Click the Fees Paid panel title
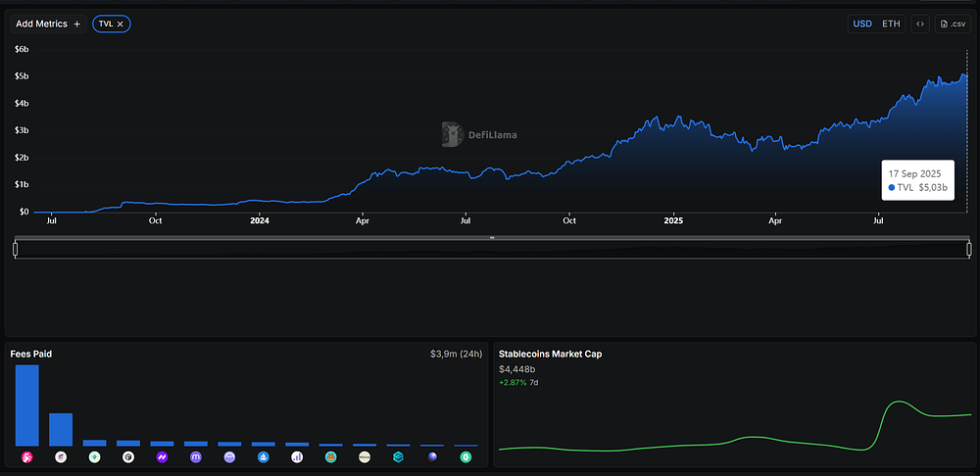This screenshot has width=980, height=476. pos(30,354)
